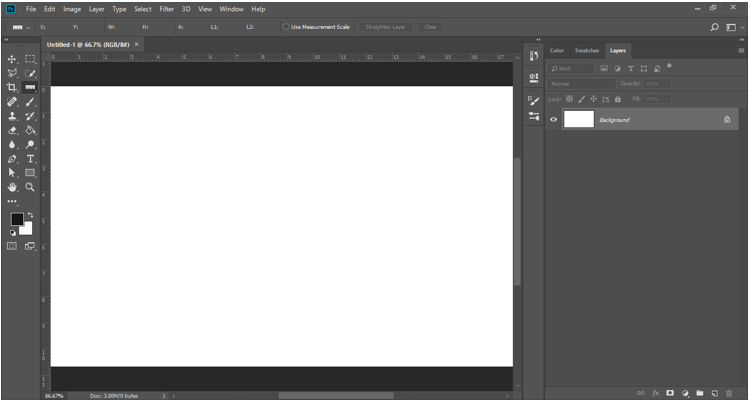The height and width of the screenshot is (404, 751).
Task: Select the Crop tool
Action: tap(12, 88)
